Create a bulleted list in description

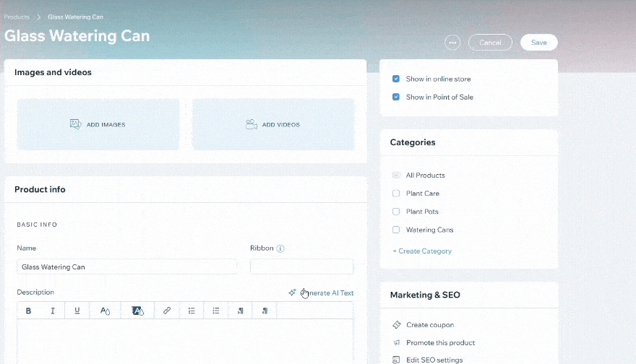coord(192,311)
